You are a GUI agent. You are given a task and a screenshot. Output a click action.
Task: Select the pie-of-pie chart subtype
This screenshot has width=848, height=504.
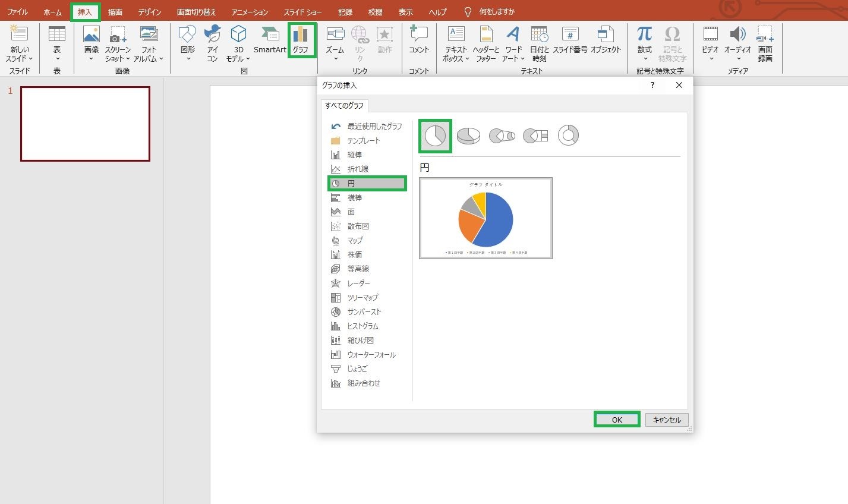click(x=502, y=136)
